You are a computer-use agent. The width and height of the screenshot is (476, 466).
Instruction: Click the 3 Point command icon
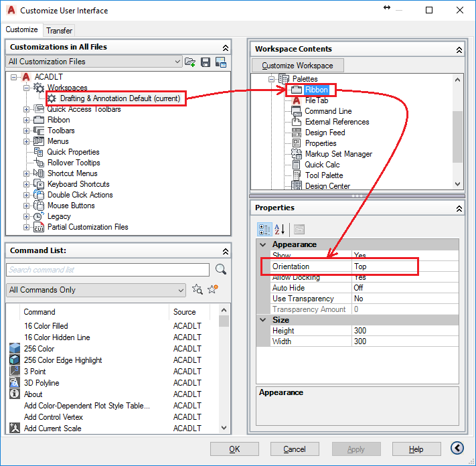click(x=15, y=371)
